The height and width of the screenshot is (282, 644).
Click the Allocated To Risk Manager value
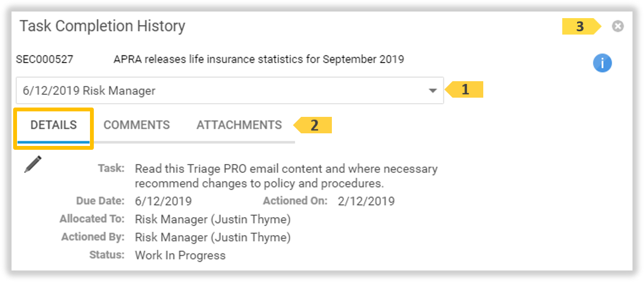pyautogui.click(x=212, y=219)
